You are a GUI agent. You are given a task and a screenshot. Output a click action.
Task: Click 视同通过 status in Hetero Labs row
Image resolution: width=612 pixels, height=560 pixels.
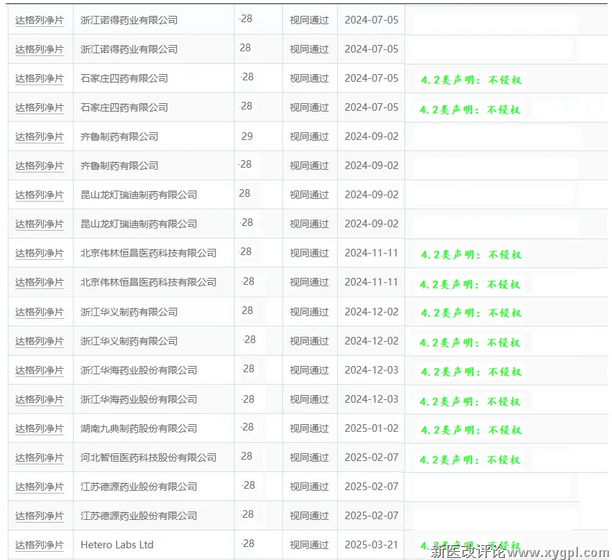pyautogui.click(x=309, y=545)
